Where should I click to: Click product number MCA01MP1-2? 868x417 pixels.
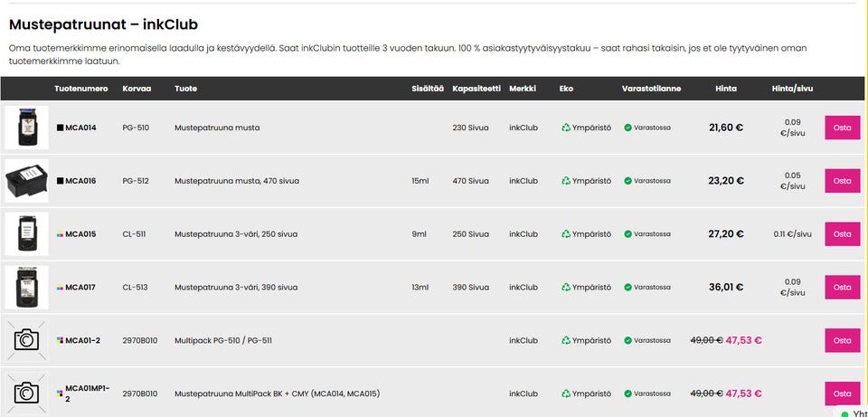[x=88, y=393]
